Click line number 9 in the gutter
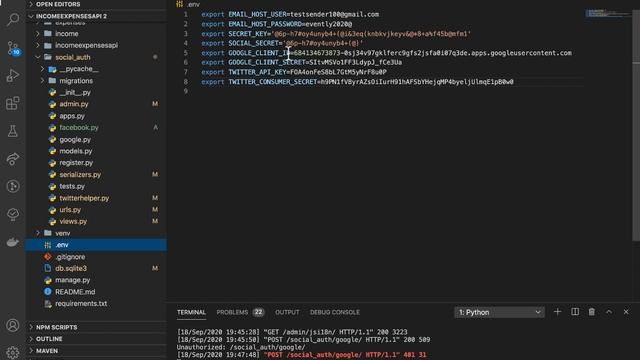The height and width of the screenshot is (360, 640). (x=186, y=91)
